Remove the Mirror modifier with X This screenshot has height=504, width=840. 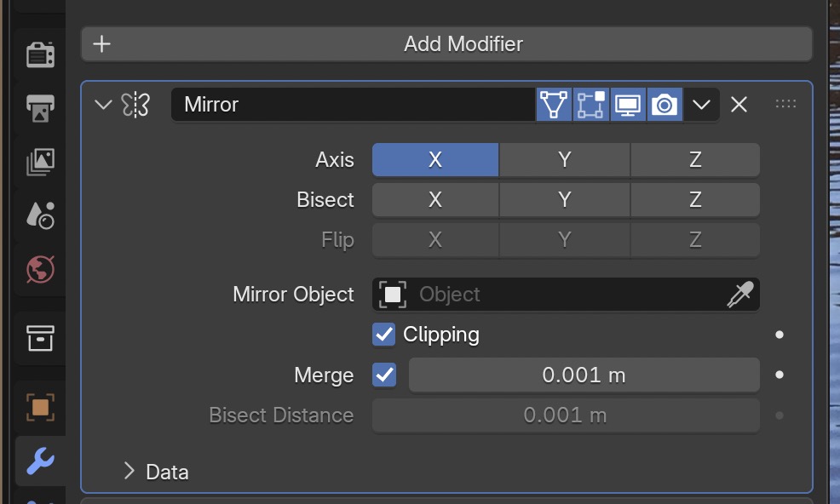coord(739,105)
